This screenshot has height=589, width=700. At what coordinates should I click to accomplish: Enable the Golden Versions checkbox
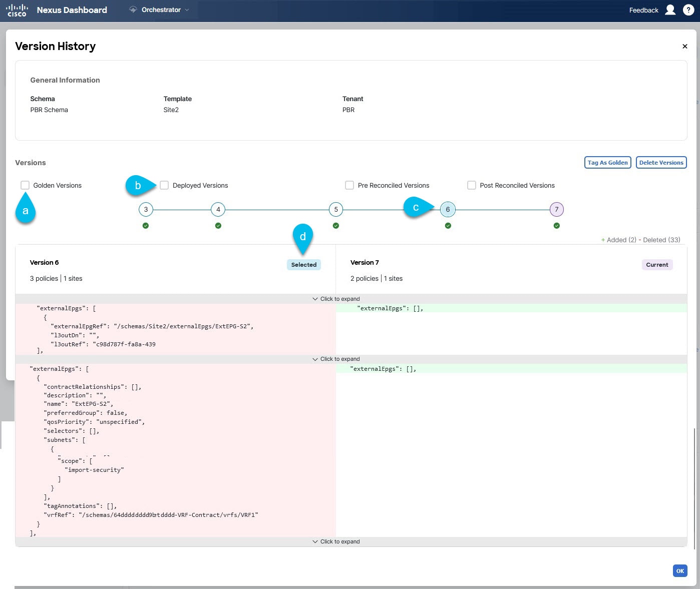coord(25,185)
